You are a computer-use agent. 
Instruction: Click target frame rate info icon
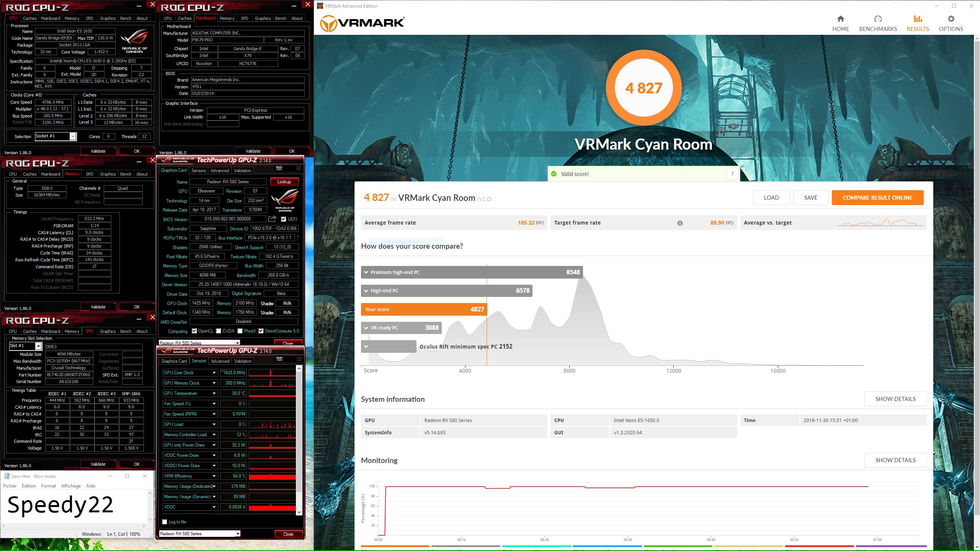tap(680, 223)
